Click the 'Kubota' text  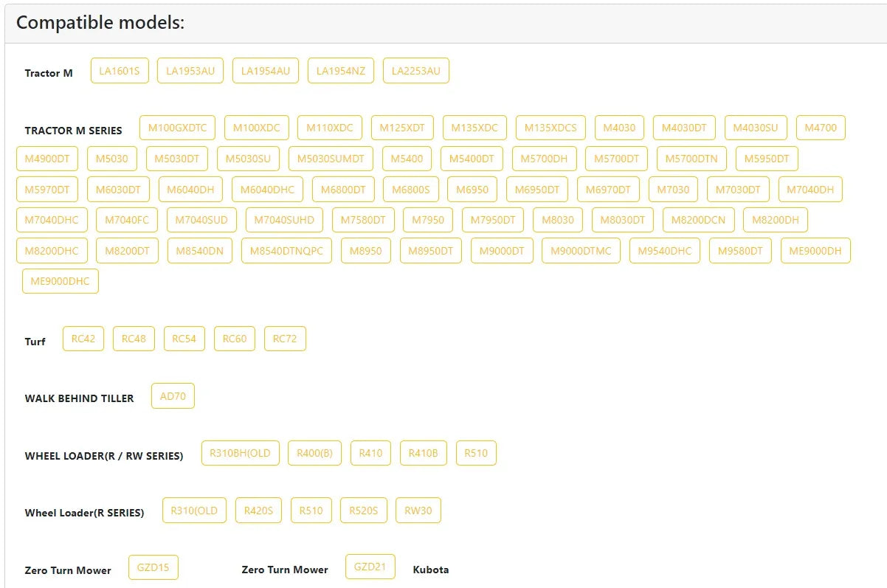[431, 570]
